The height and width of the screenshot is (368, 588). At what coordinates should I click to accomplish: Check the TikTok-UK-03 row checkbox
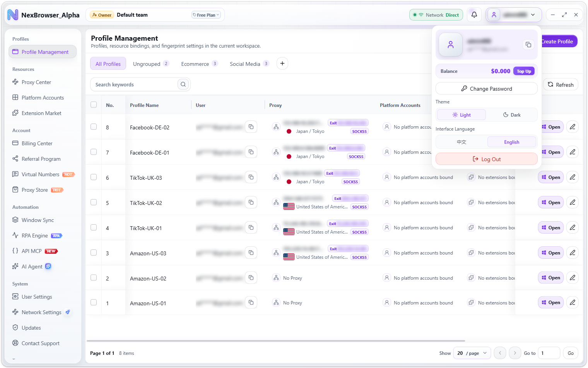94,177
